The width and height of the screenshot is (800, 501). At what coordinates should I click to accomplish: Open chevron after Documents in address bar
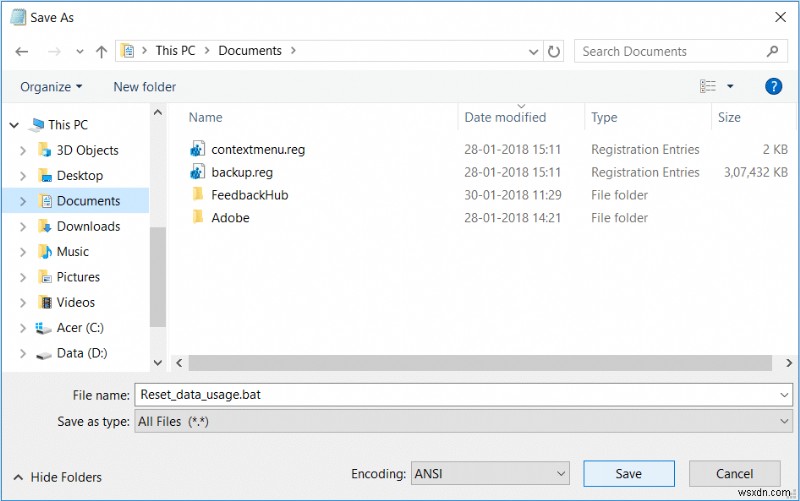(x=293, y=51)
